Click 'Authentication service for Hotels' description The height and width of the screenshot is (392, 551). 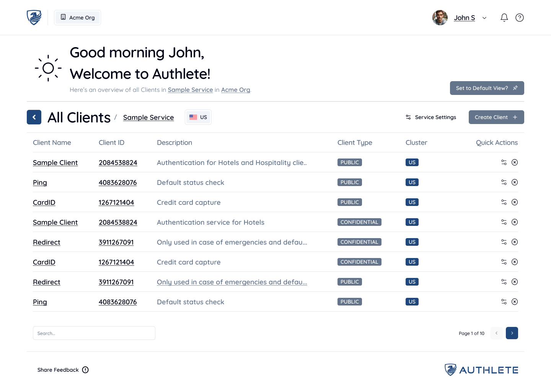(210, 222)
